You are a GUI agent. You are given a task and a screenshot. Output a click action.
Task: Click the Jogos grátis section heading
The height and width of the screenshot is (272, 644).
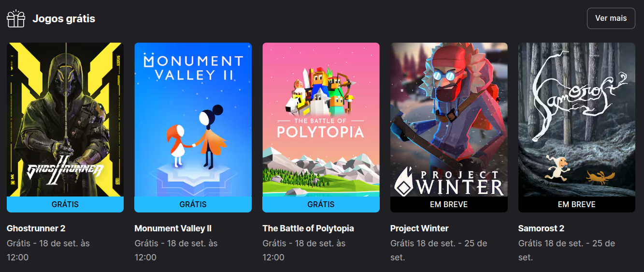coord(64,19)
